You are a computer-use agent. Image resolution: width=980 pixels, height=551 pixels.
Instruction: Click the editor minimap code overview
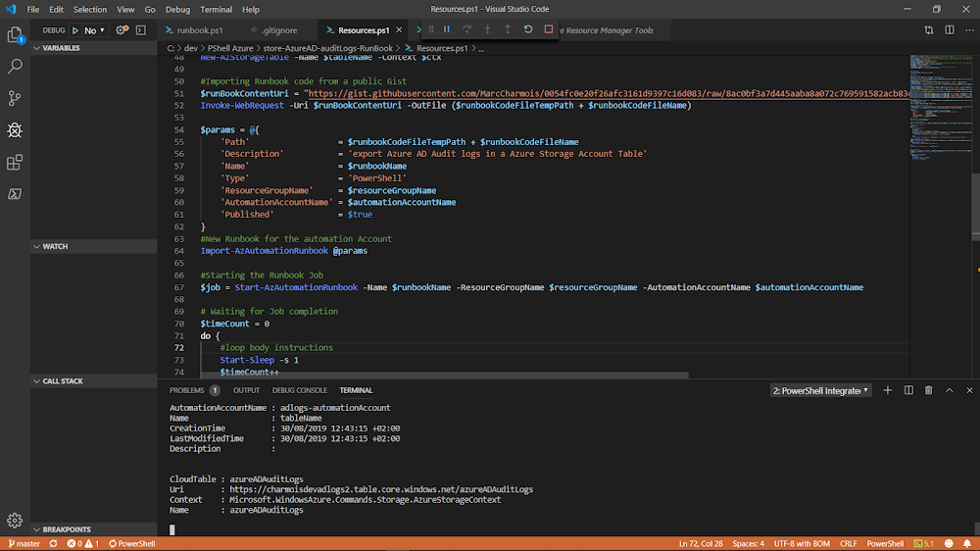[941, 110]
